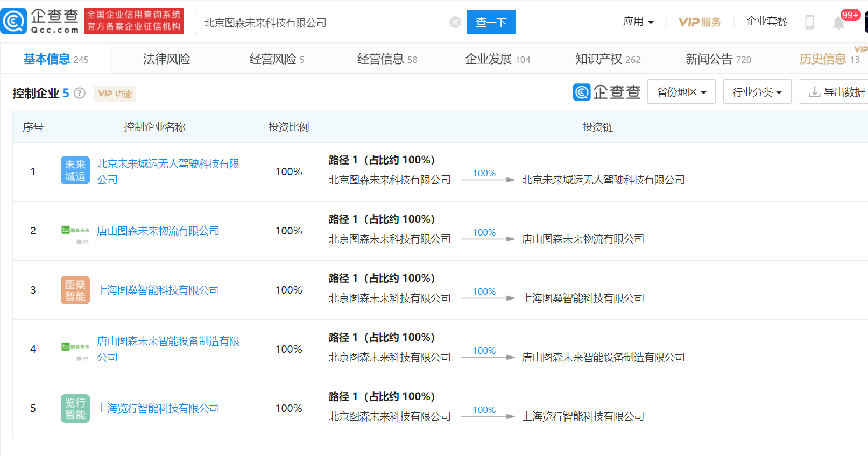Clear the search box with the X icon
The width and height of the screenshot is (868, 456).
[x=455, y=22]
